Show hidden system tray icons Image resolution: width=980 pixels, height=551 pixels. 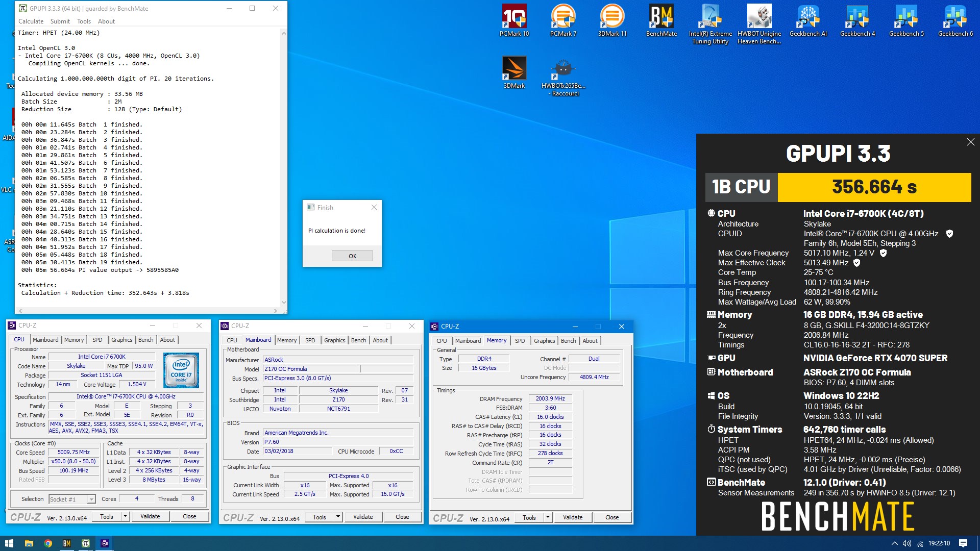click(x=894, y=543)
